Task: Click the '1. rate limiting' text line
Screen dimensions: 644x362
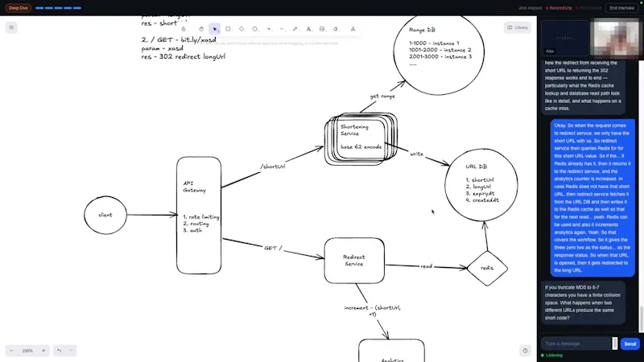Action: [x=200, y=216]
